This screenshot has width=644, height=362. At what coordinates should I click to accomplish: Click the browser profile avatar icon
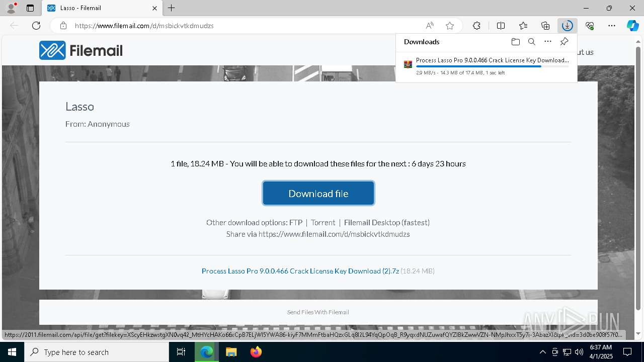pyautogui.click(x=11, y=8)
